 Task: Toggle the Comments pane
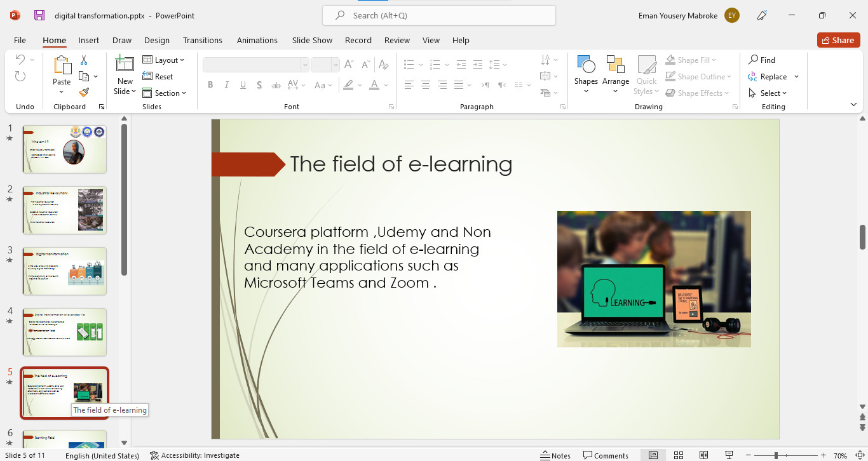[606, 455]
